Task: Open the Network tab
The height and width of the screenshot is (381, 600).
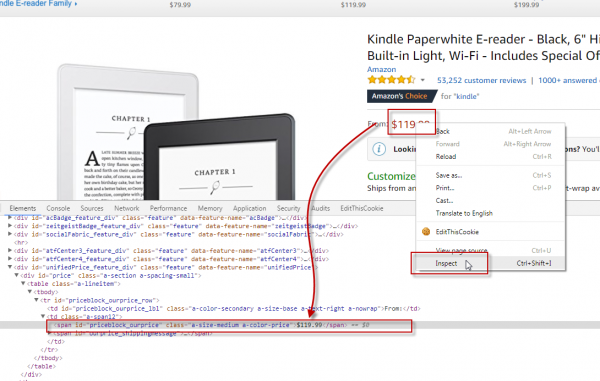Action: coord(127,208)
